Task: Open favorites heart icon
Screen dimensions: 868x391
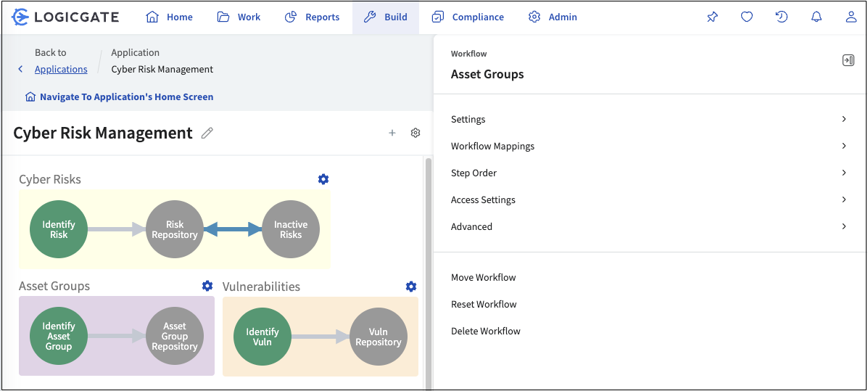Action: click(x=747, y=17)
